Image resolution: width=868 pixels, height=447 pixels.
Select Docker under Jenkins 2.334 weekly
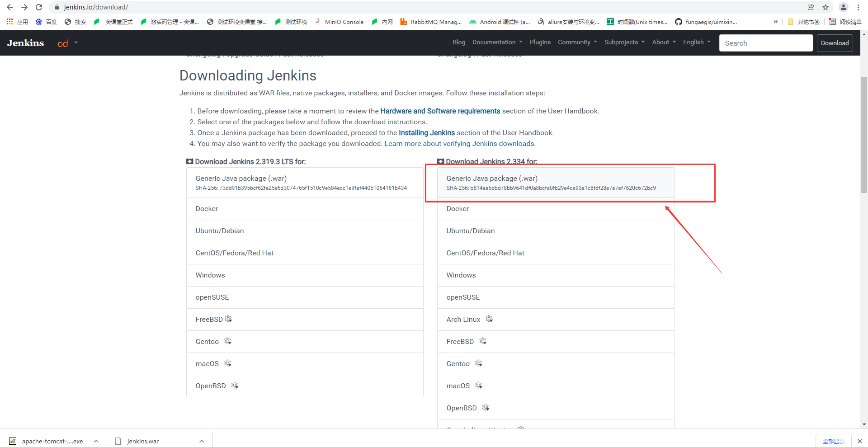pos(556,209)
